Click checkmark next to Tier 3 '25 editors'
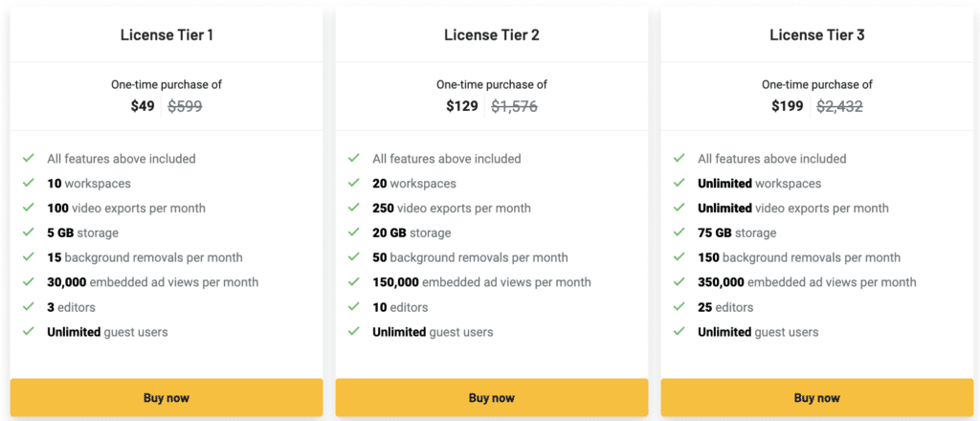 [679, 307]
